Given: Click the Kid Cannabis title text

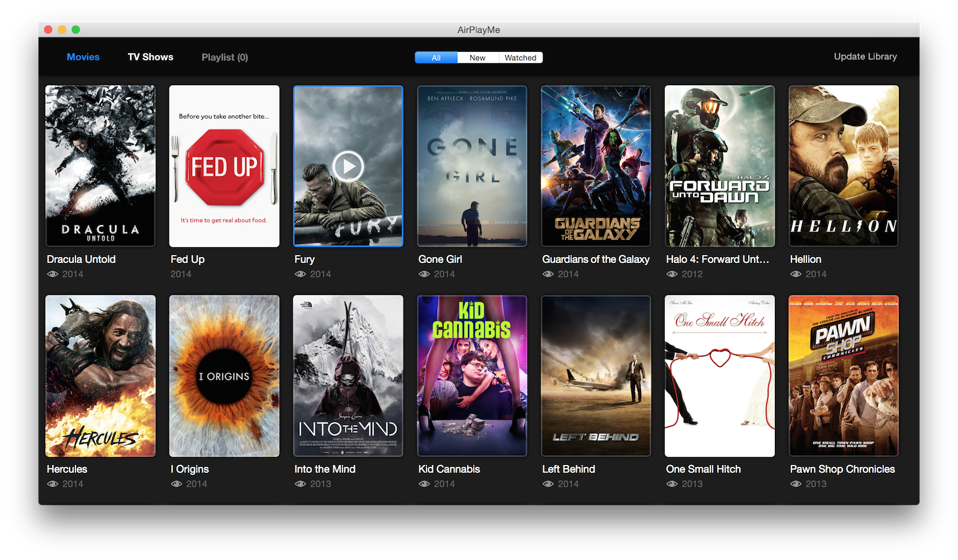Looking at the screenshot, I should pos(449,469).
